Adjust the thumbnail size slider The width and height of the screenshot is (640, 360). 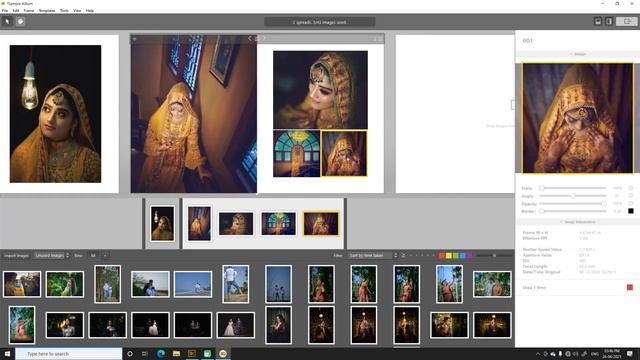pos(494,256)
